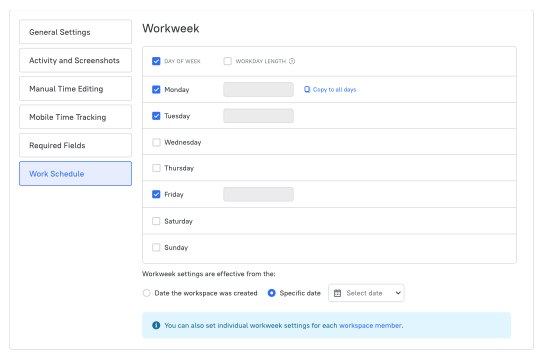
Task: Check Saturday as a workday
Action: (x=156, y=221)
